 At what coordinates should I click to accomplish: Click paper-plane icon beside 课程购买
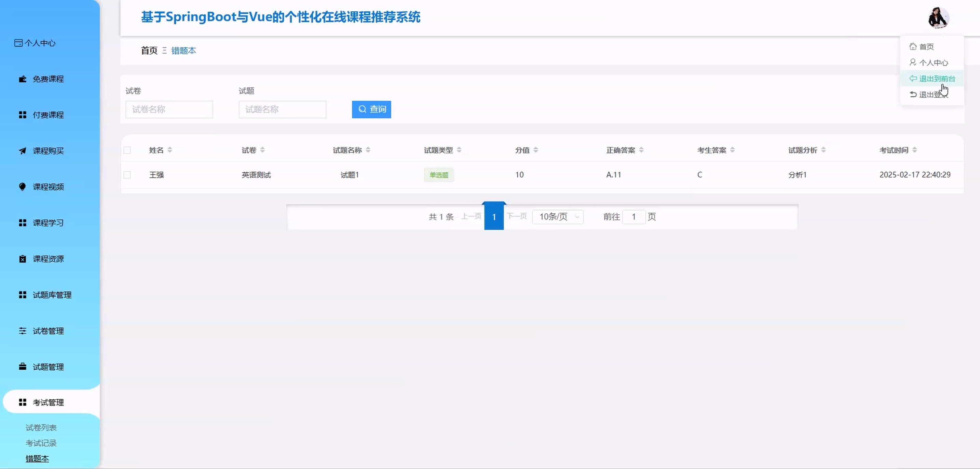click(x=23, y=151)
